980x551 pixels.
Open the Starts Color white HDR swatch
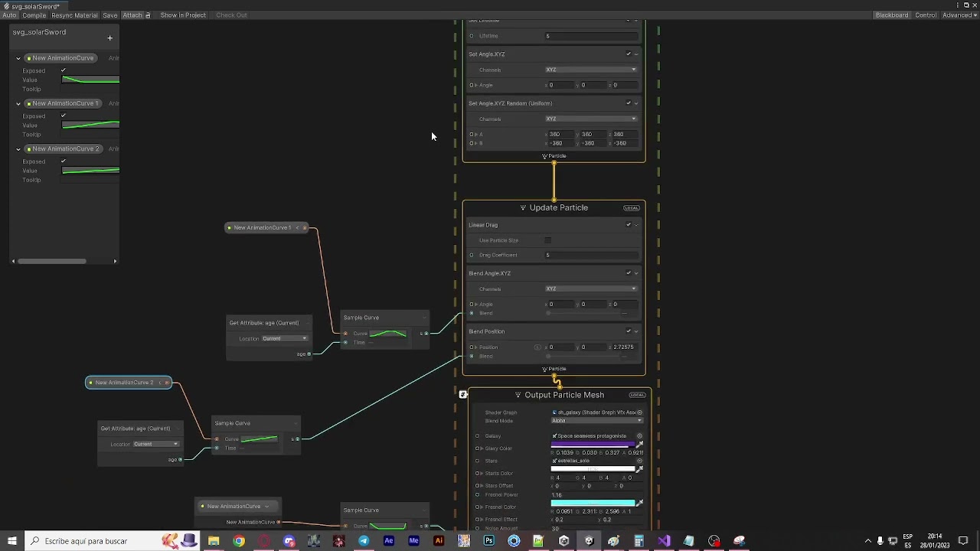593,468
